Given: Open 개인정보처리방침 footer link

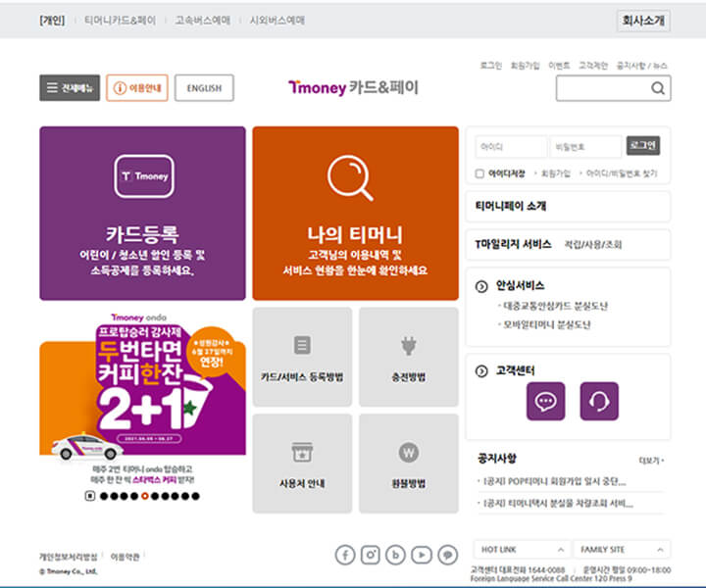Looking at the screenshot, I should (x=68, y=557).
